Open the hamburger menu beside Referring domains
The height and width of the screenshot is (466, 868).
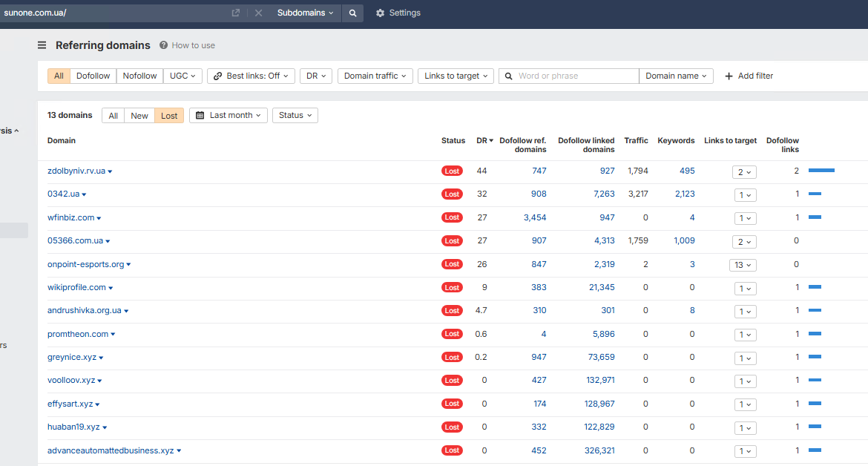[42, 45]
